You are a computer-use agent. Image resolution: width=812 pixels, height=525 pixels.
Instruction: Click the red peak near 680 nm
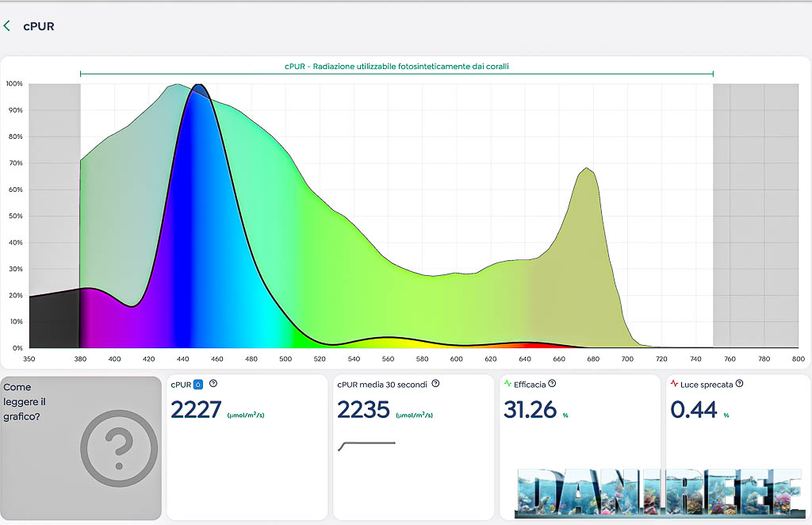586,182
